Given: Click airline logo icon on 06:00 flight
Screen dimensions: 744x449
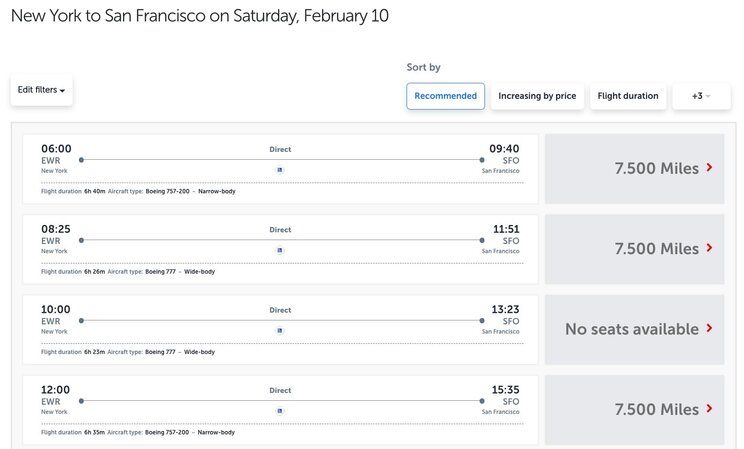Looking at the screenshot, I should 280,170.
